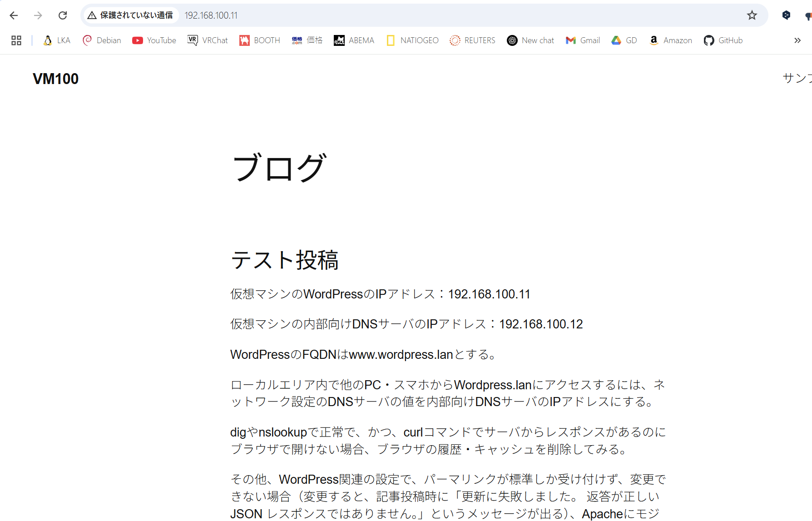
Task: Click the browser forward arrow
Action: pos(38,15)
